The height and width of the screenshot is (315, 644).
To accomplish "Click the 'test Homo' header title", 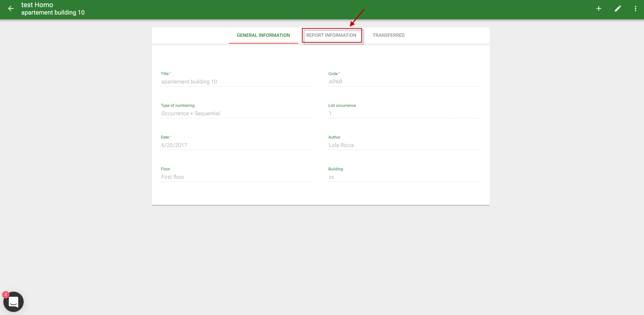I will [x=37, y=5].
